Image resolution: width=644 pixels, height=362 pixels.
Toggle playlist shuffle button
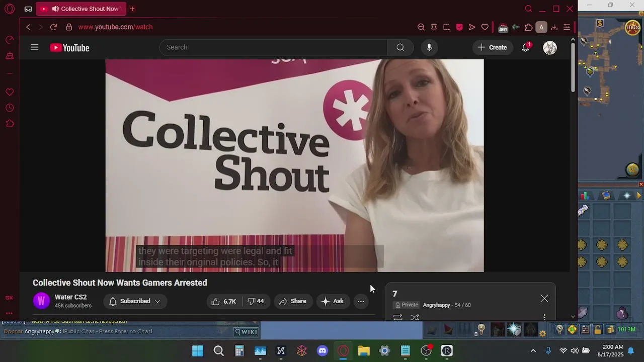click(x=415, y=317)
